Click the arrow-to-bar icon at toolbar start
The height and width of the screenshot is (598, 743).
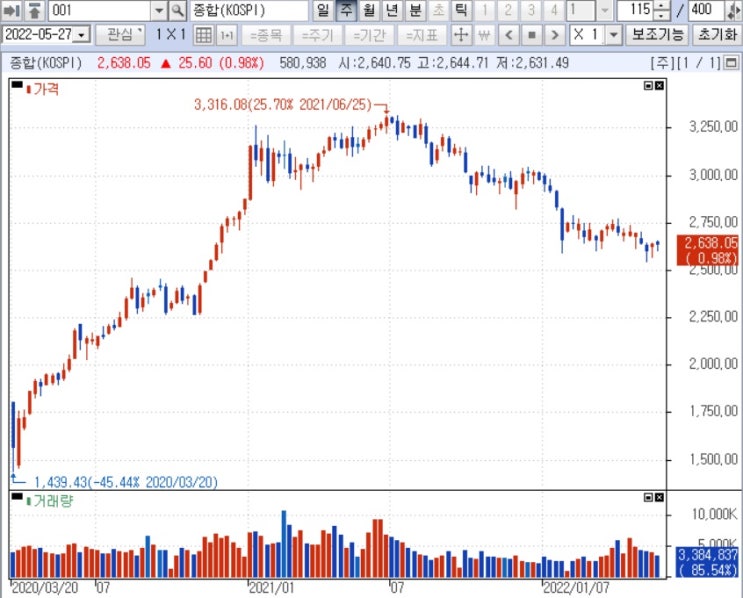pos(11,10)
